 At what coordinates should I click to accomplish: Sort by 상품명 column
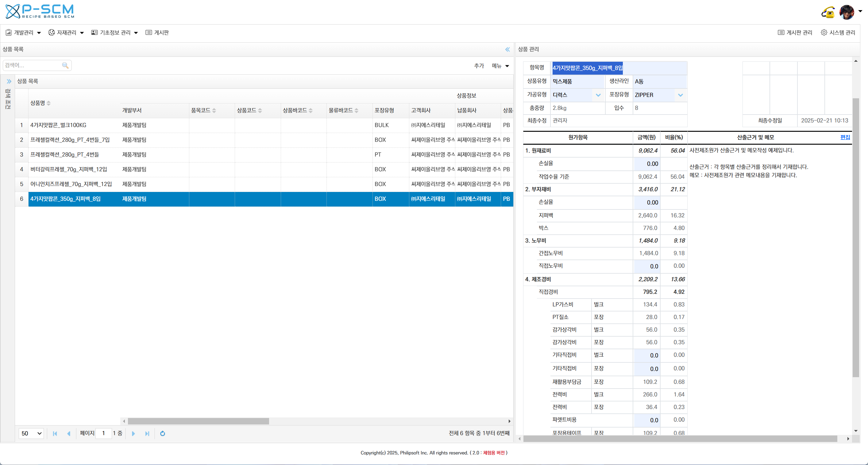coord(41,103)
